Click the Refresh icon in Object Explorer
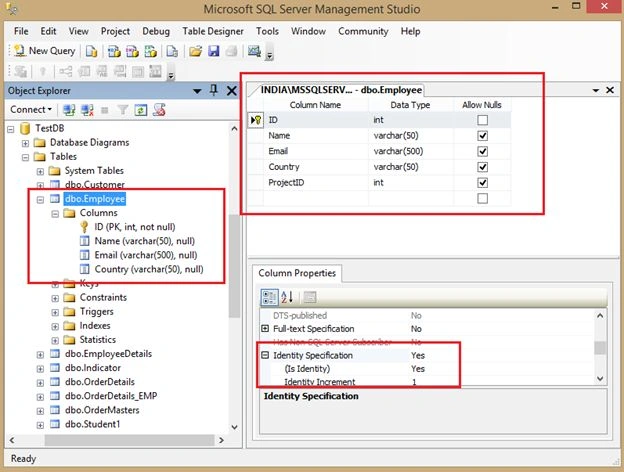Screen dimensions: 624x472 141,109
